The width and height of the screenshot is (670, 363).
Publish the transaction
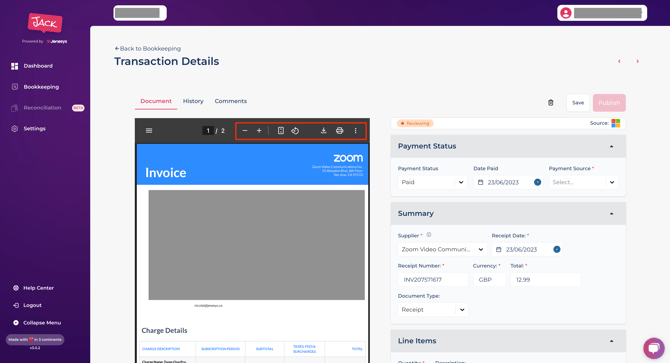click(x=609, y=103)
